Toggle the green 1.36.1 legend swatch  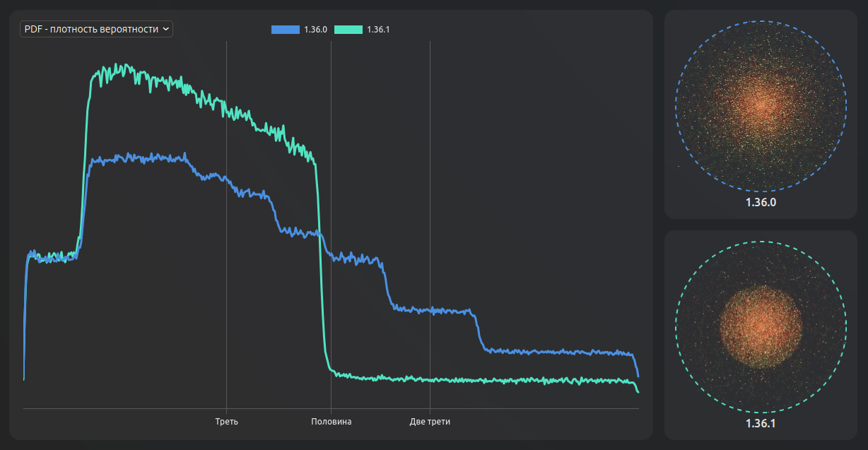click(x=348, y=30)
